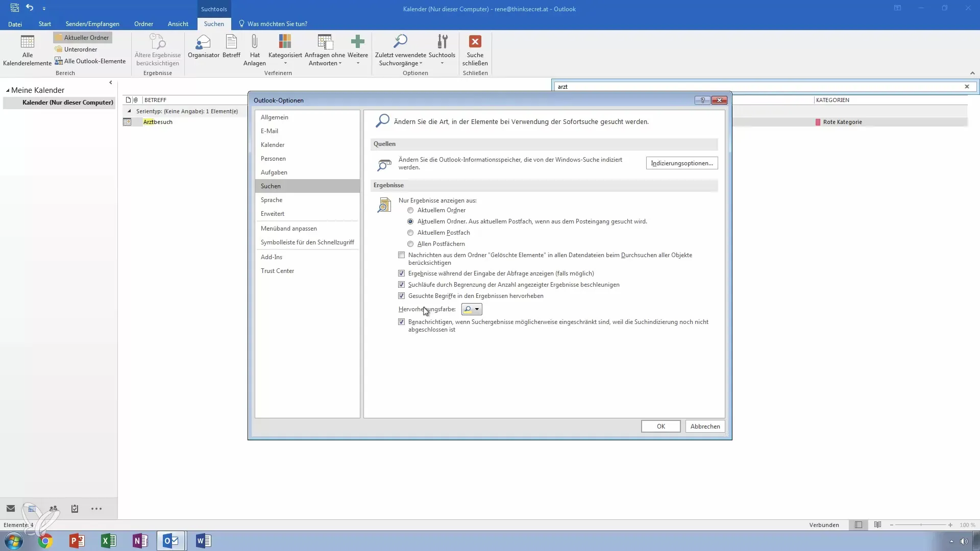This screenshot has height=551, width=980.
Task: Select Kalender options category
Action: click(x=307, y=145)
